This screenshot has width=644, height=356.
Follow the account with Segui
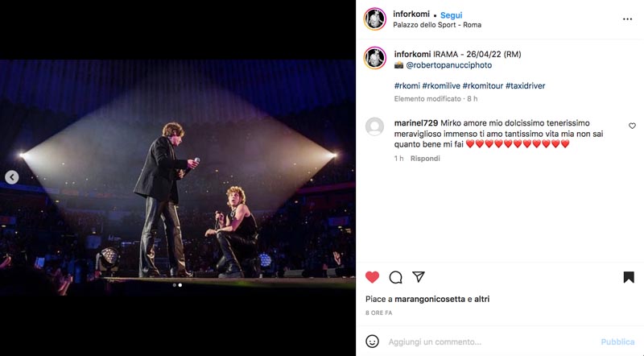[451, 15]
